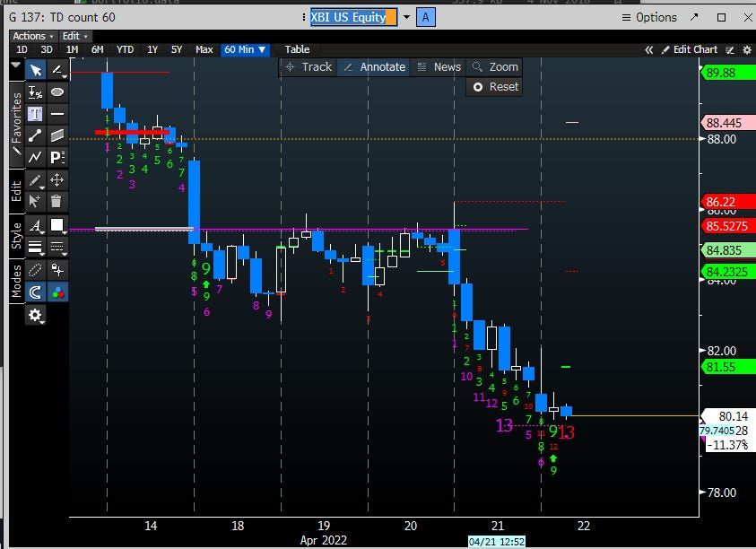Click the 04/21 12:52 date marker
Viewport: 756px width, 549px height.
pyautogui.click(x=497, y=542)
